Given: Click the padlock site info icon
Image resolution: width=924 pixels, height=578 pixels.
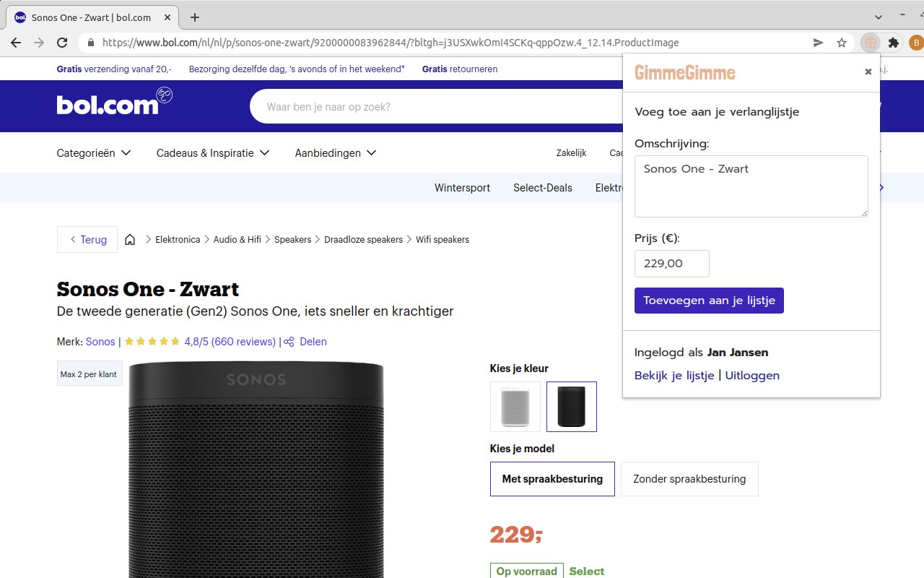Looking at the screenshot, I should point(90,43).
